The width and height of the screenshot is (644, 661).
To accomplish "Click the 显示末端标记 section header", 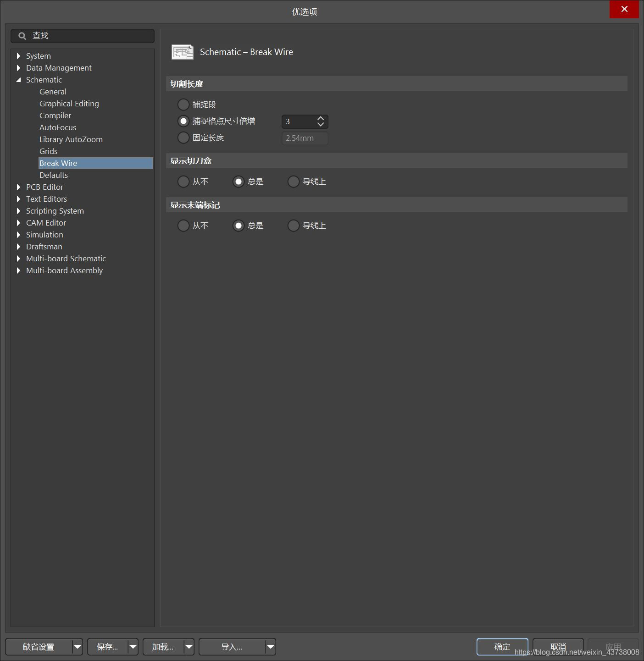I will coord(396,205).
